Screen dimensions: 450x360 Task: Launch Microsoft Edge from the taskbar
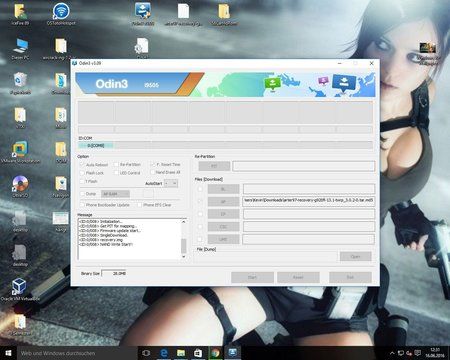pyautogui.click(x=164, y=353)
